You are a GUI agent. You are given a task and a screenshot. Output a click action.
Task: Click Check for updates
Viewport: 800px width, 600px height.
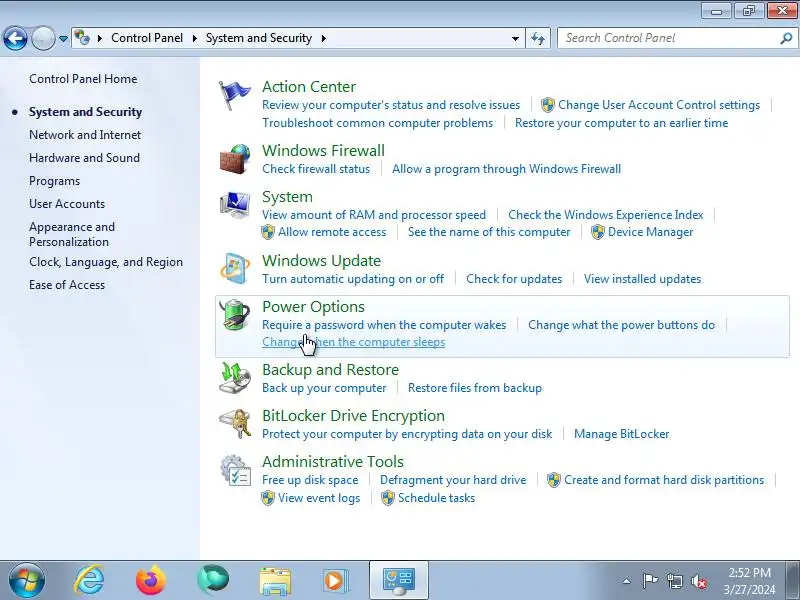tap(514, 279)
